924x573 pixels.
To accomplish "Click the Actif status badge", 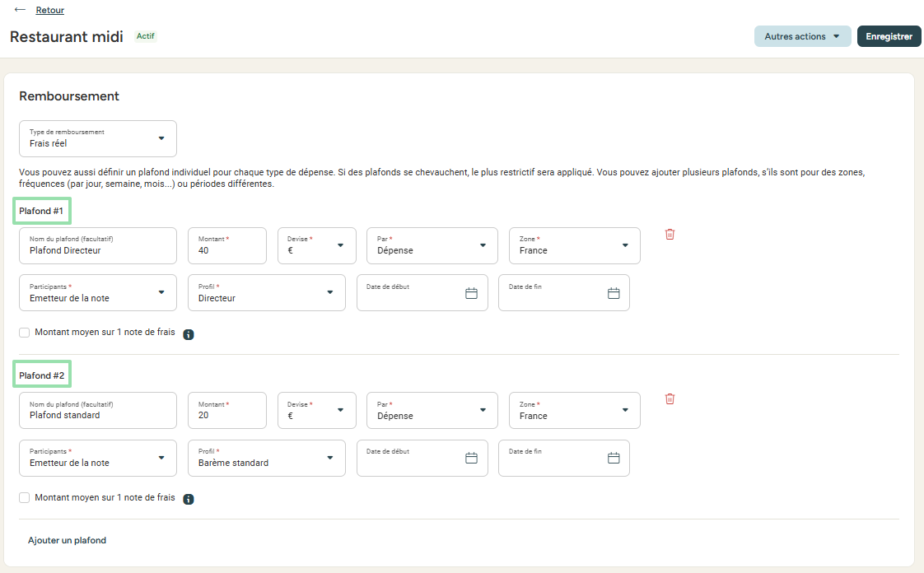I will pos(146,36).
